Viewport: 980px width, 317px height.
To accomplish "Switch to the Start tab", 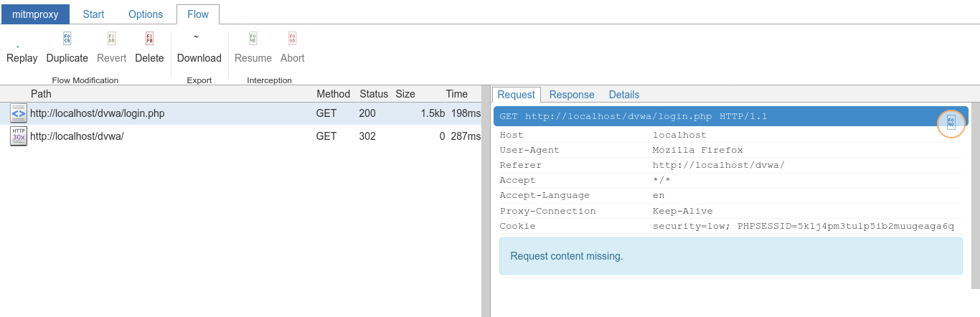I will click(93, 14).
